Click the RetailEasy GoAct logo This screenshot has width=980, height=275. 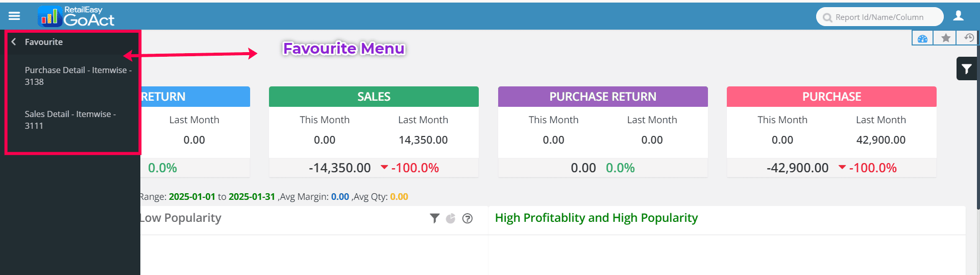click(77, 17)
